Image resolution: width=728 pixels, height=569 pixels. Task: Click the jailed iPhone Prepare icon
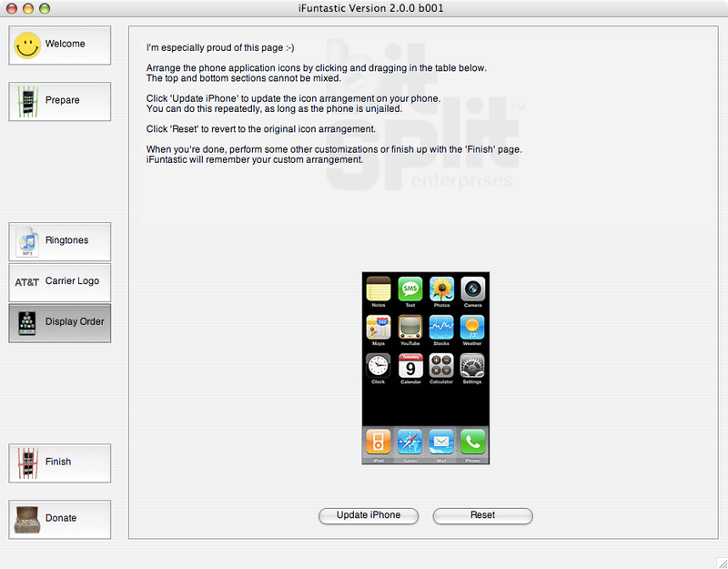point(28,101)
